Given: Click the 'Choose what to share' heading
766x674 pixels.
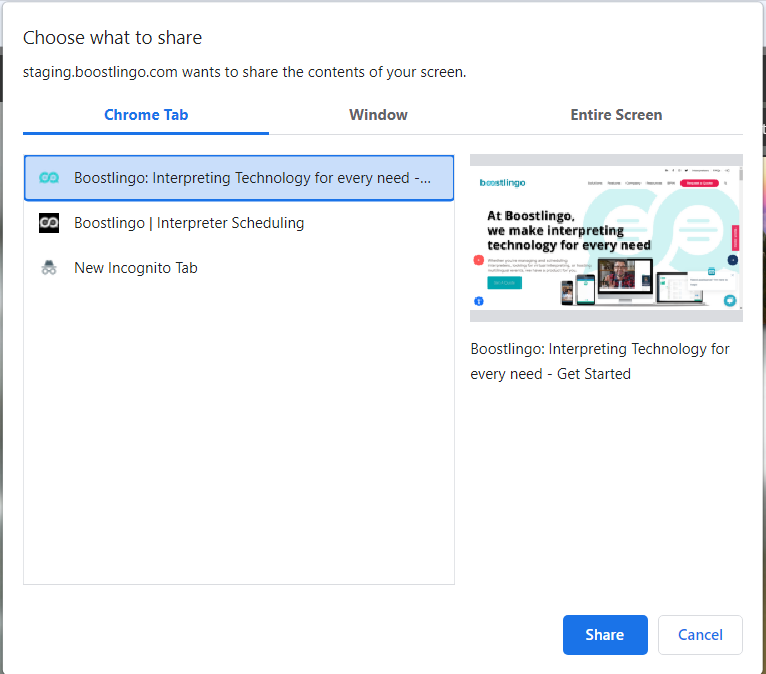Looking at the screenshot, I should [x=112, y=38].
